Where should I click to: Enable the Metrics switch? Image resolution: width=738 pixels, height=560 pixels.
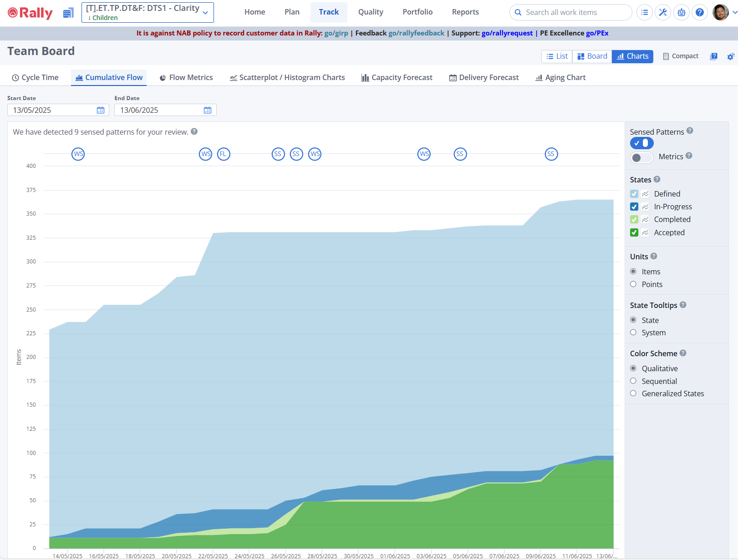pos(642,157)
